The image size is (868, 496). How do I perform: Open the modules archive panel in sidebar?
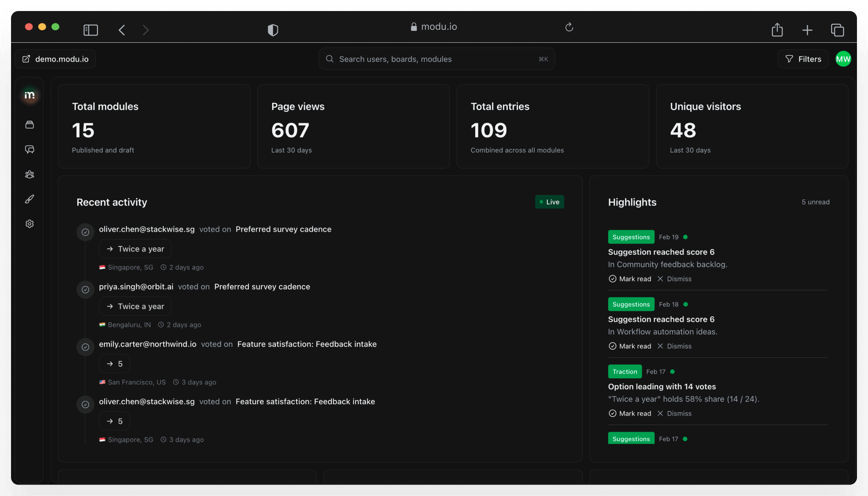click(29, 125)
